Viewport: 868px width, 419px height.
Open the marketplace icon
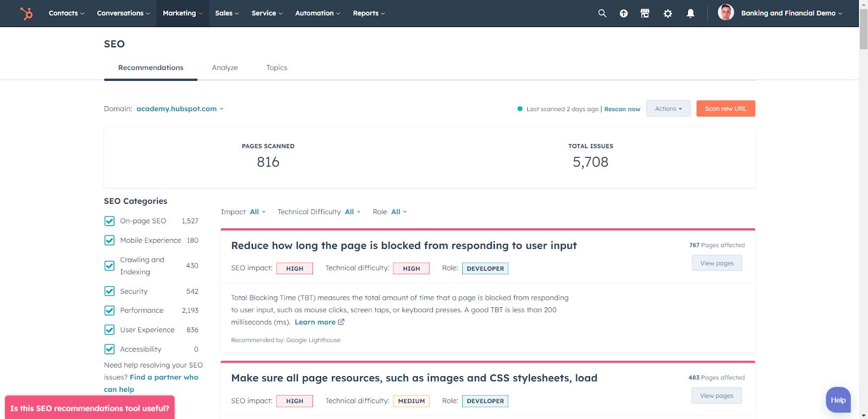(645, 13)
